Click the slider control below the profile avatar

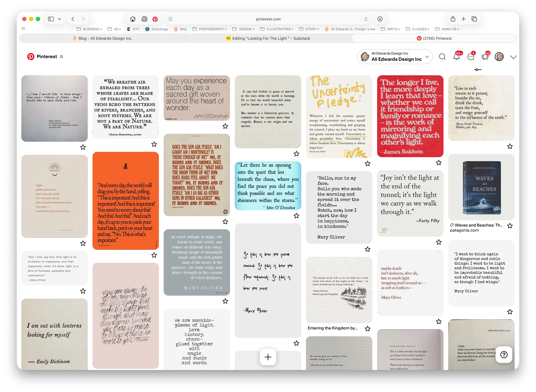(478, 70)
